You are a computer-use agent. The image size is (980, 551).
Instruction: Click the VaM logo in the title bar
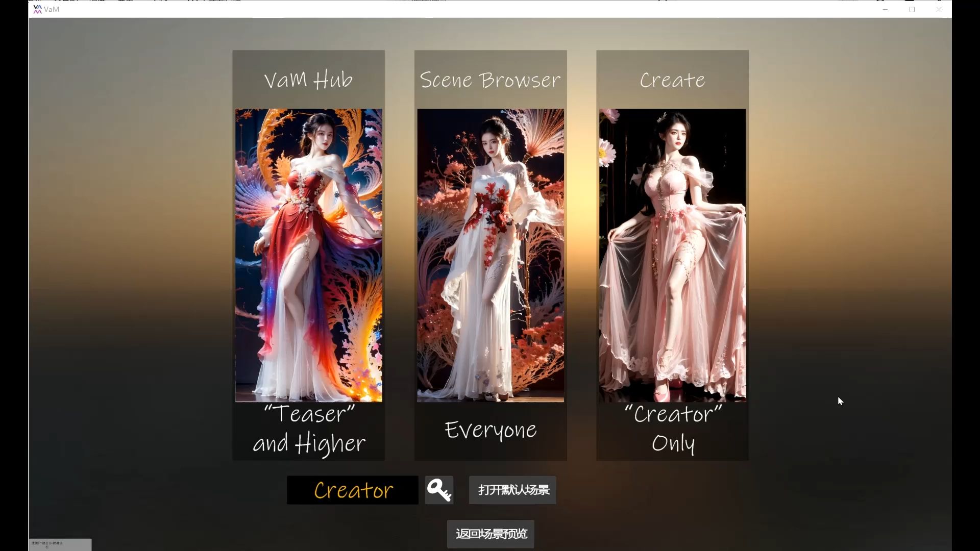[37, 9]
